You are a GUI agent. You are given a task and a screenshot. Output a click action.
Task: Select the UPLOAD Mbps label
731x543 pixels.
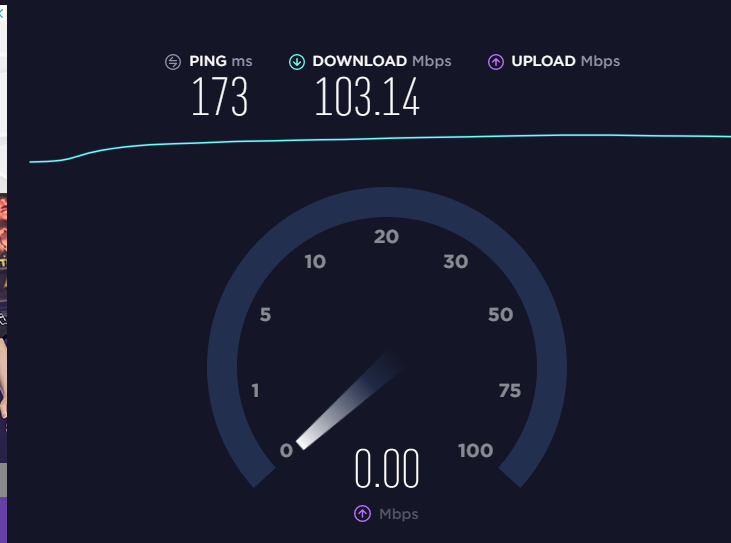(565, 61)
